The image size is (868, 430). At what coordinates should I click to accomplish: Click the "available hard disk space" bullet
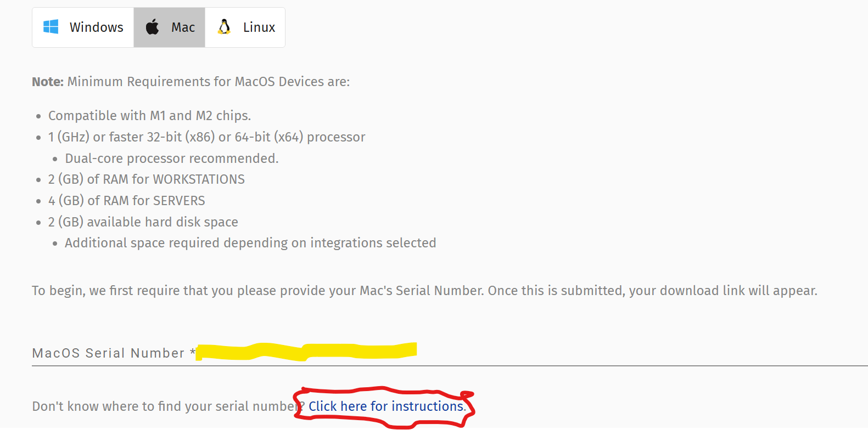(143, 222)
